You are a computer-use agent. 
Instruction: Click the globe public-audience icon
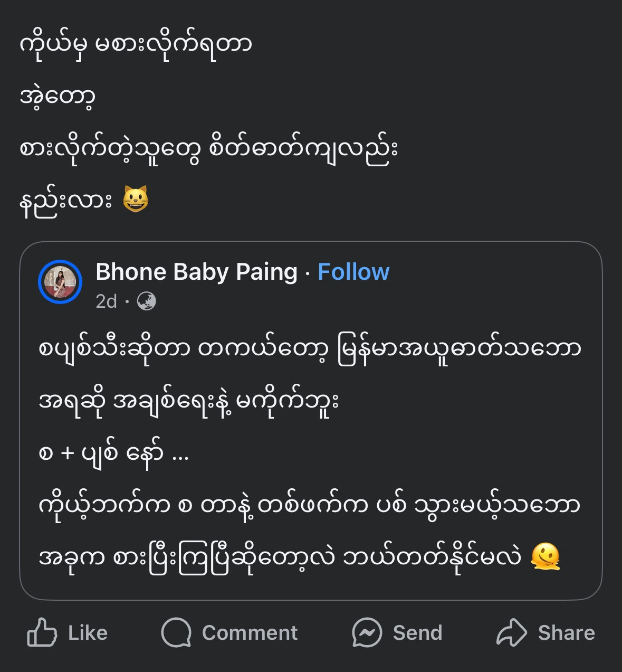click(x=146, y=301)
